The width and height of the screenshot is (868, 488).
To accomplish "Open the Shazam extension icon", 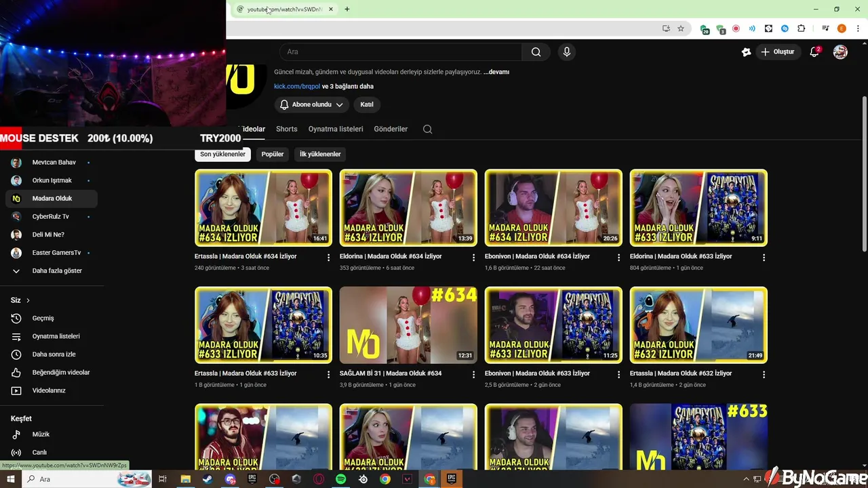I will pyautogui.click(x=785, y=28).
